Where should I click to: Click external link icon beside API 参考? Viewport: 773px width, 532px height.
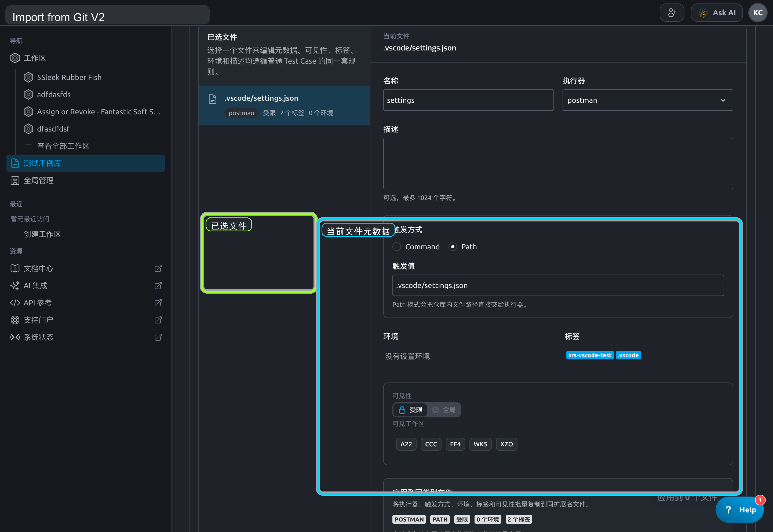[x=158, y=303]
